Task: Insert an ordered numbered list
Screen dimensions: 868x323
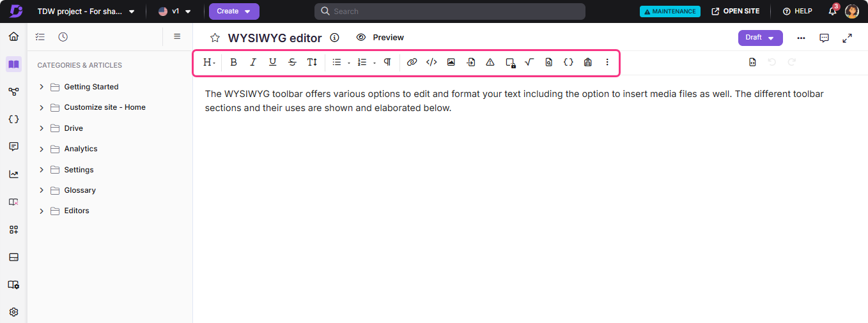Action: 362,62
